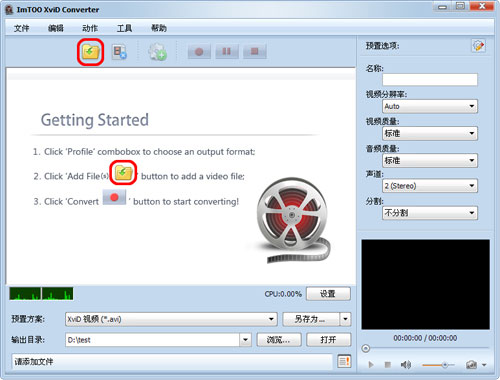Click the 设置 button near CPU usage
The width and height of the screenshot is (500, 380).
(328, 294)
